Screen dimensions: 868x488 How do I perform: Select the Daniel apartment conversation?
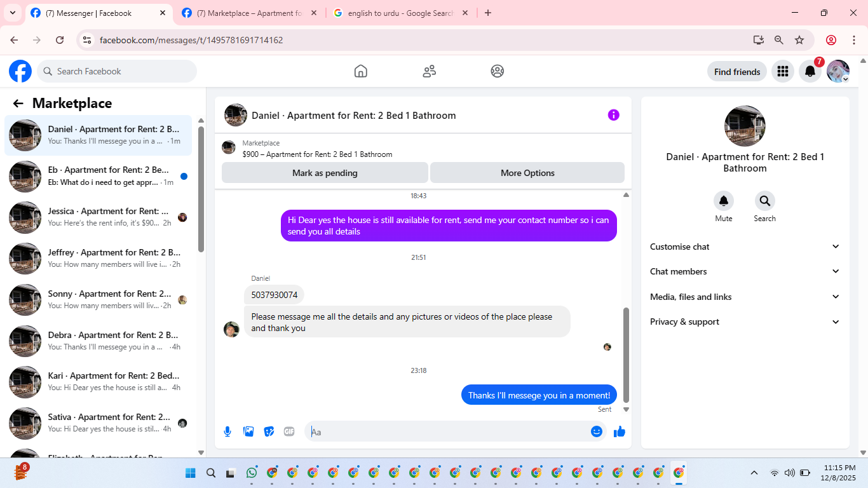98,135
